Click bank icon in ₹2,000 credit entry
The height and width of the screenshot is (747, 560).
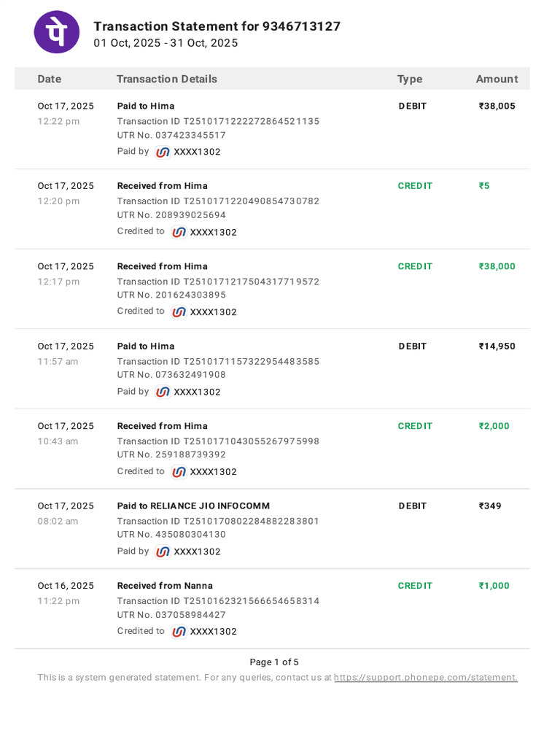[x=179, y=472]
